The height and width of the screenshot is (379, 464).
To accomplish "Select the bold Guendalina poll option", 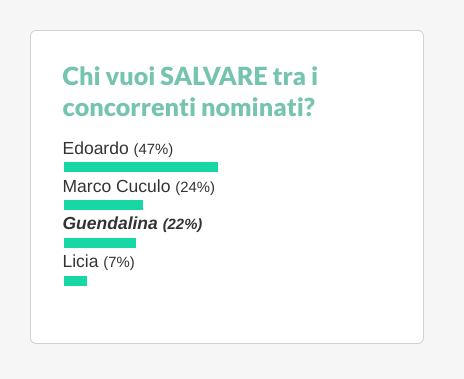I will (x=110, y=224).
